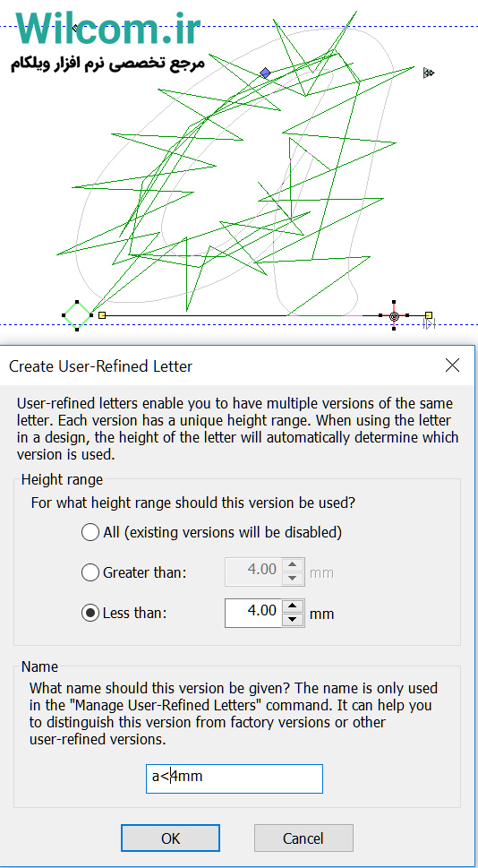This screenshot has height=868, width=478.
Task: Click the name field containing a<4mm
Action: pos(235,779)
